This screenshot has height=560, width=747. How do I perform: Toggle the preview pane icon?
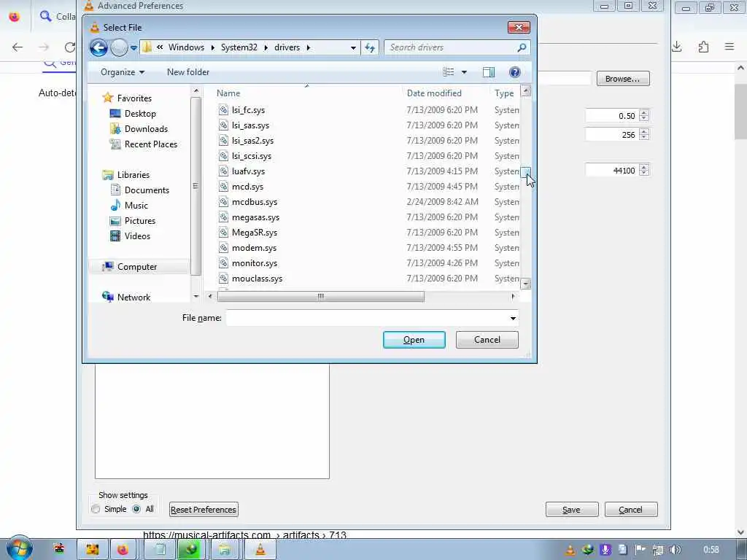click(x=489, y=72)
